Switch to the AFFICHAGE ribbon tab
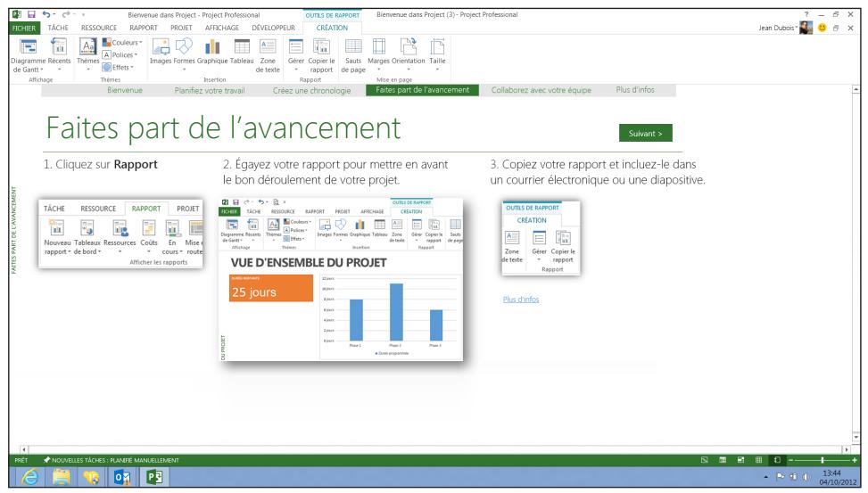868x493 pixels. pos(221,28)
